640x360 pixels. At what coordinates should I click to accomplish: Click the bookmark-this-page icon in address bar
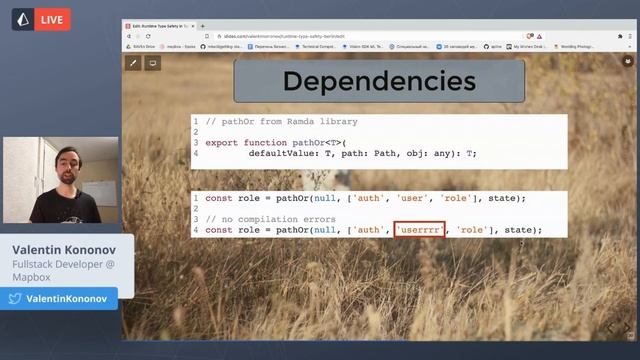click(x=207, y=36)
